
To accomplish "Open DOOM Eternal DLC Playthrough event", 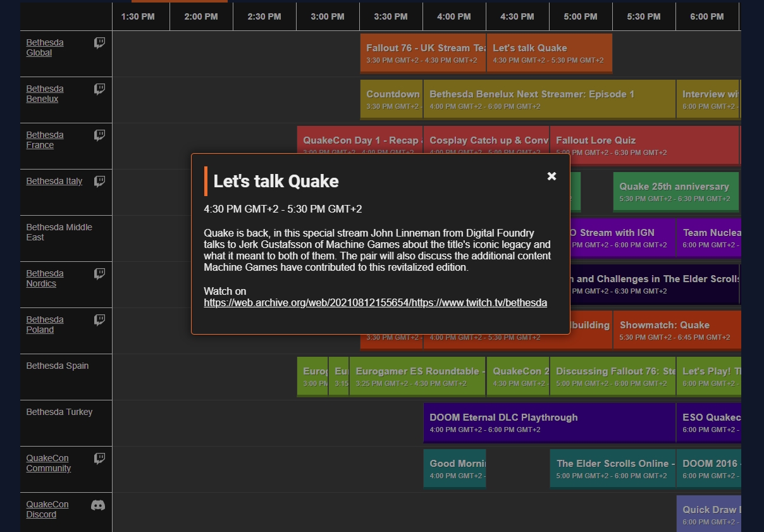I will pyautogui.click(x=550, y=423).
